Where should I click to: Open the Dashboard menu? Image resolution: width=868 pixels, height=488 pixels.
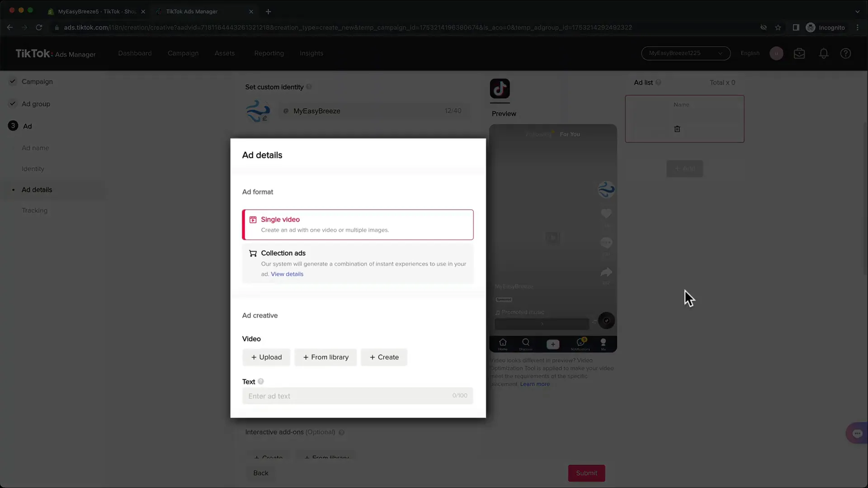point(135,53)
